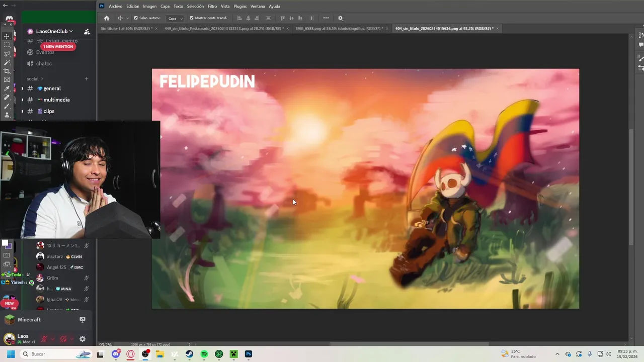Open the Edición menu
This screenshot has height=362, width=644.
pos(133,6)
